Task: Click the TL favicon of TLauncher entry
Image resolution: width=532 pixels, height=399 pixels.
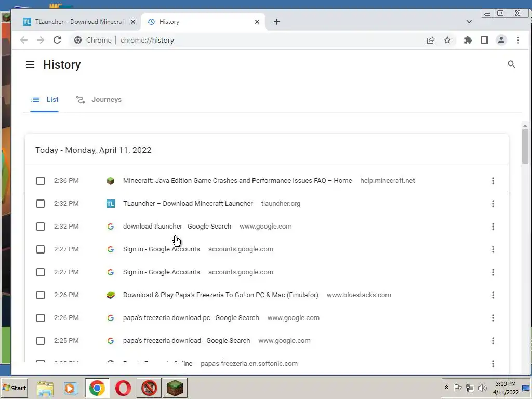Action: (x=111, y=204)
